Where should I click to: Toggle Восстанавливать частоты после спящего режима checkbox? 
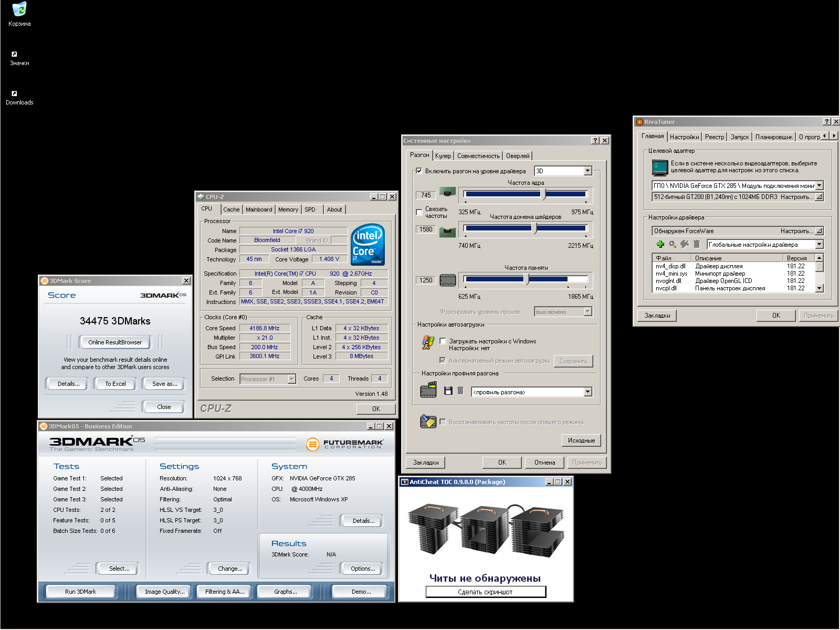(x=443, y=422)
